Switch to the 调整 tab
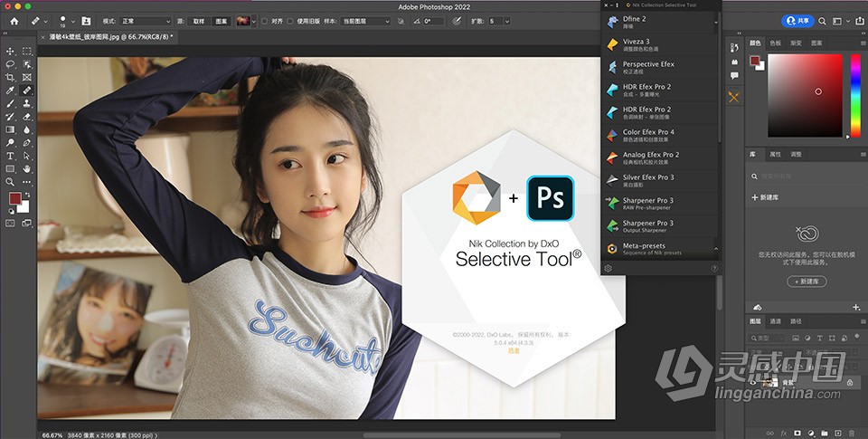 point(796,154)
